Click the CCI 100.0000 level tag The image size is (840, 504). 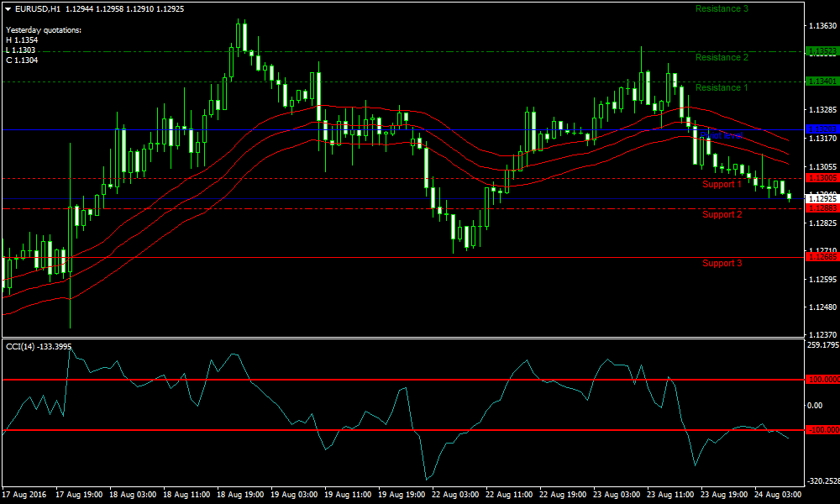(x=821, y=380)
